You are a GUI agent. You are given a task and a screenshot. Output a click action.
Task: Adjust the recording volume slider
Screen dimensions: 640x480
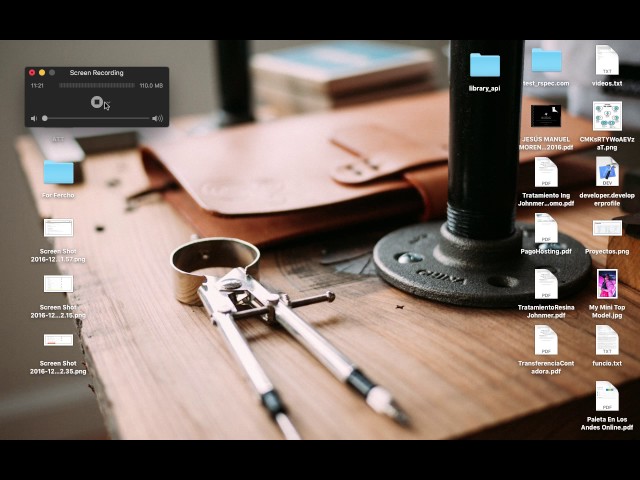coord(45,119)
